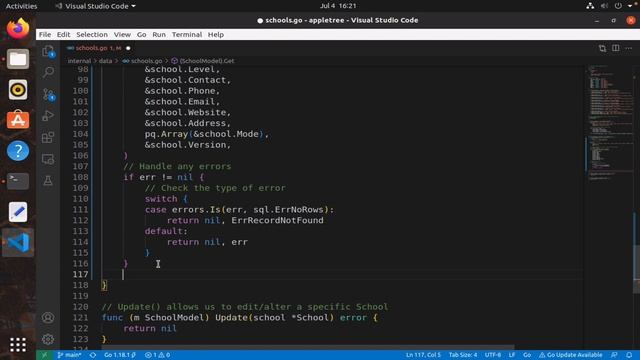Open the File menu
The image size is (640, 360).
point(45,35)
